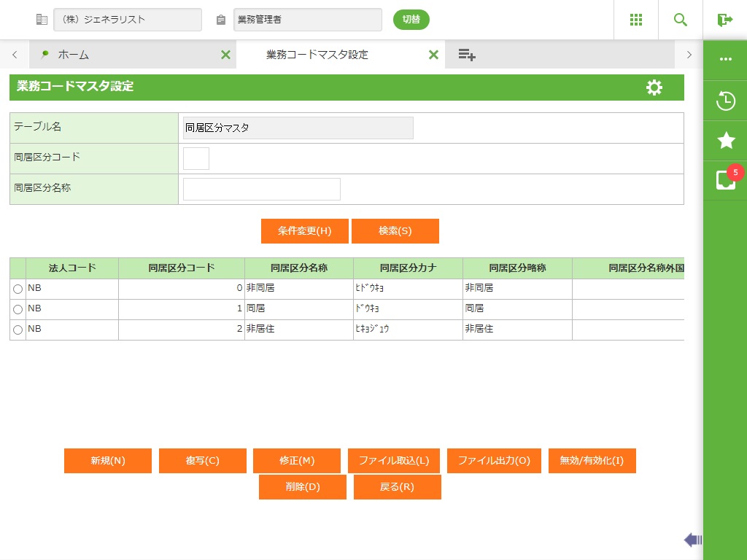Select the radio button for 非居住 row
The height and width of the screenshot is (560, 747).
[18, 330]
